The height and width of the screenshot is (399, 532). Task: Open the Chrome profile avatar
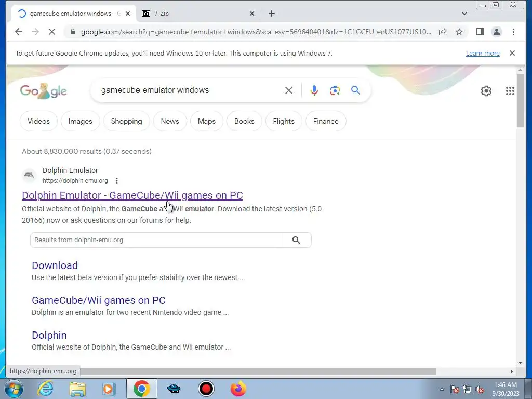(496, 32)
